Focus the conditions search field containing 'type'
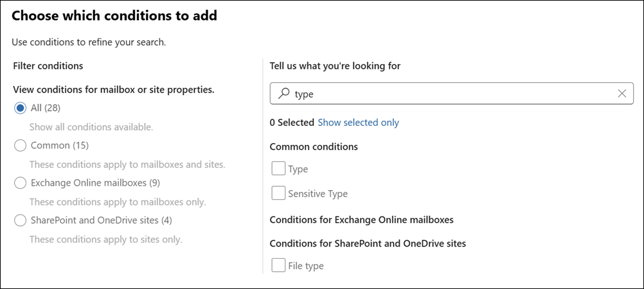644x289 pixels. (451, 94)
